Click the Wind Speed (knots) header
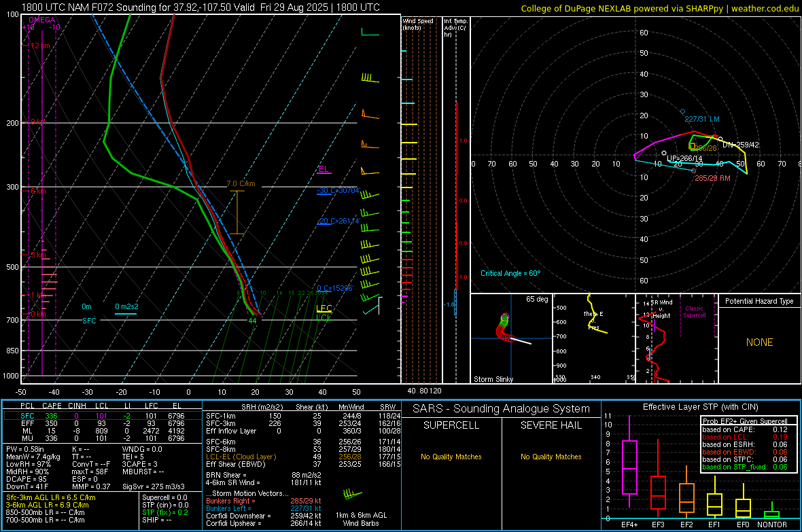 click(418, 24)
